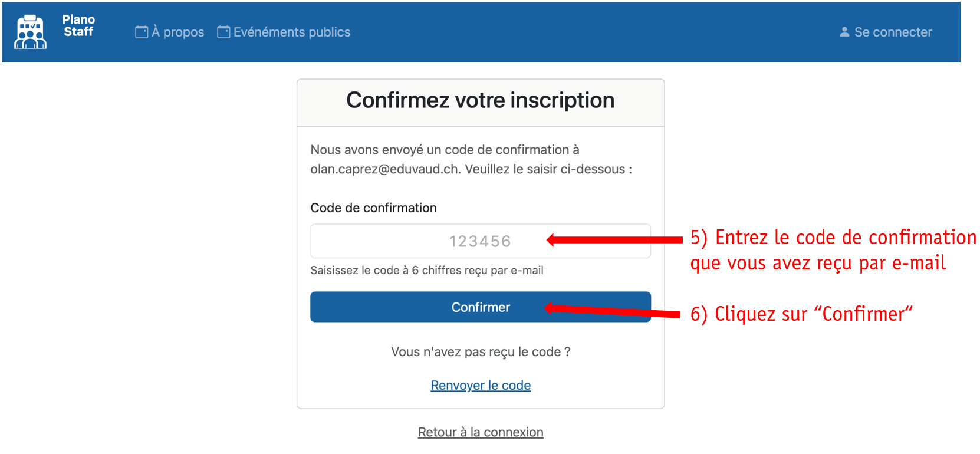Click the Plano Staff brand name text
980x454 pixels.
78,26
